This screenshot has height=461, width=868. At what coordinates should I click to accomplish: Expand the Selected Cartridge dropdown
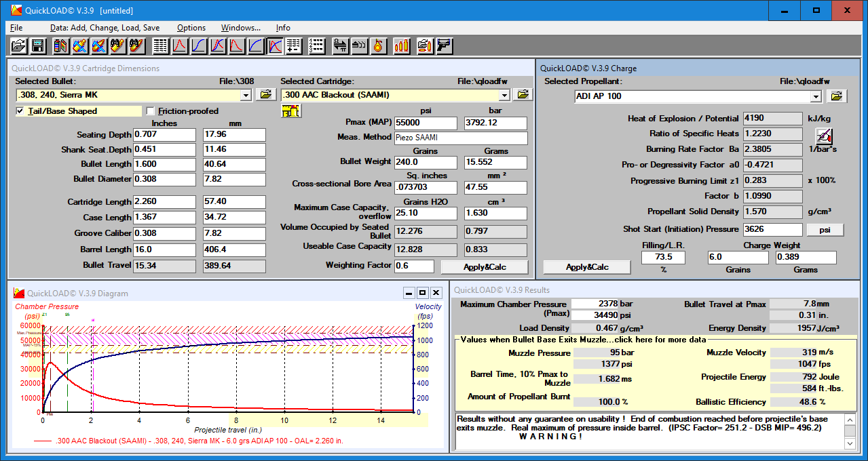505,96
